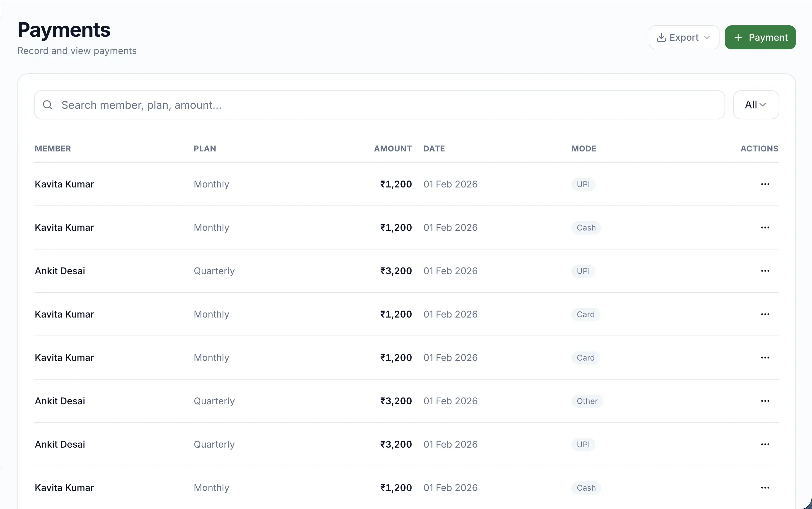This screenshot has height=509, width=812.
Task: Expand the Export options dropdown
Action: click(x=707, y=37)
